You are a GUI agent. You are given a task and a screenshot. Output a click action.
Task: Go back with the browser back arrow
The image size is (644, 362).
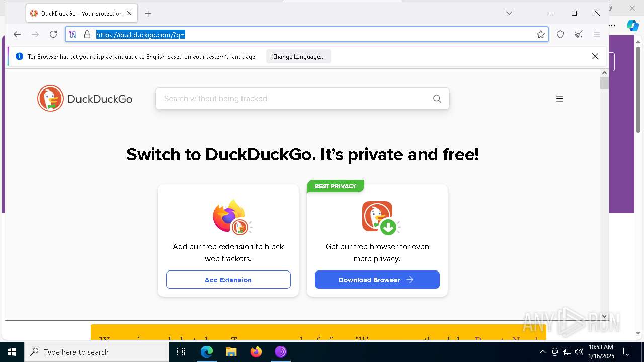pos(17,34)
